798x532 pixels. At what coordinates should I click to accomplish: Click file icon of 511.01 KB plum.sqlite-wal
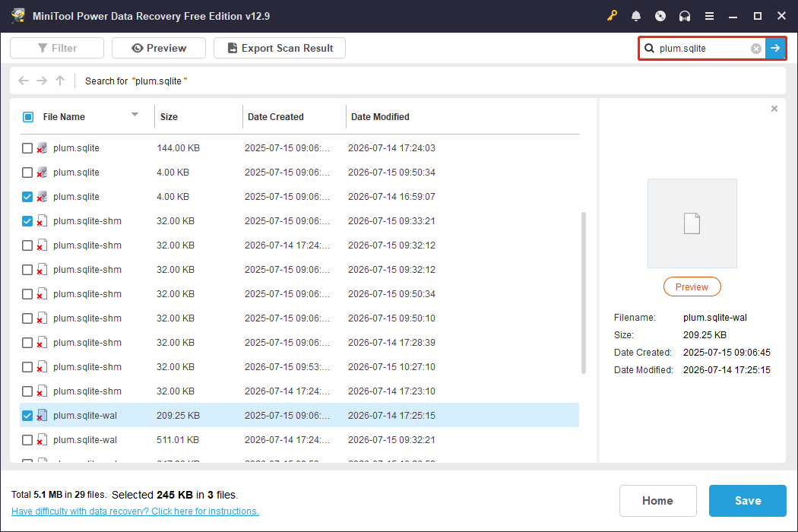tap(43, 440)
